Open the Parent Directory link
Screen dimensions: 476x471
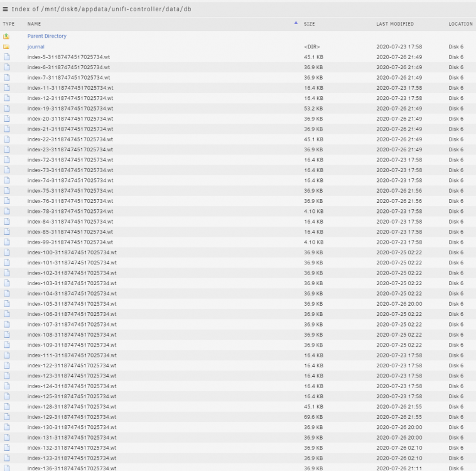(x=46, y=36)
